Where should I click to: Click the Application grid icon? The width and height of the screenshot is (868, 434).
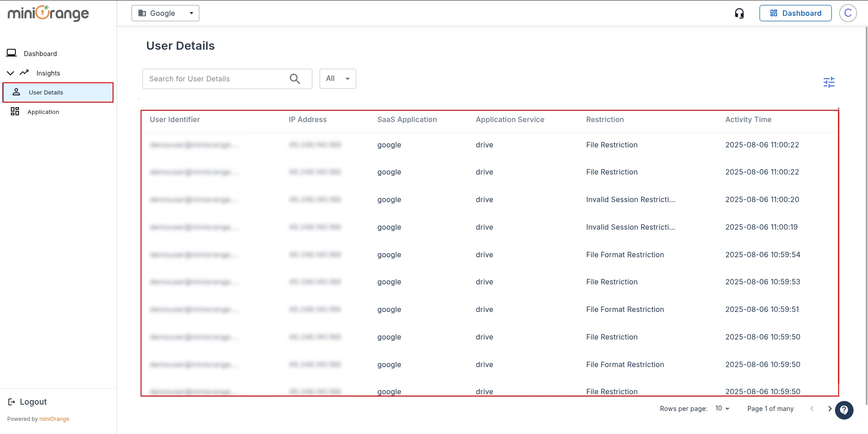click(15, 111)
